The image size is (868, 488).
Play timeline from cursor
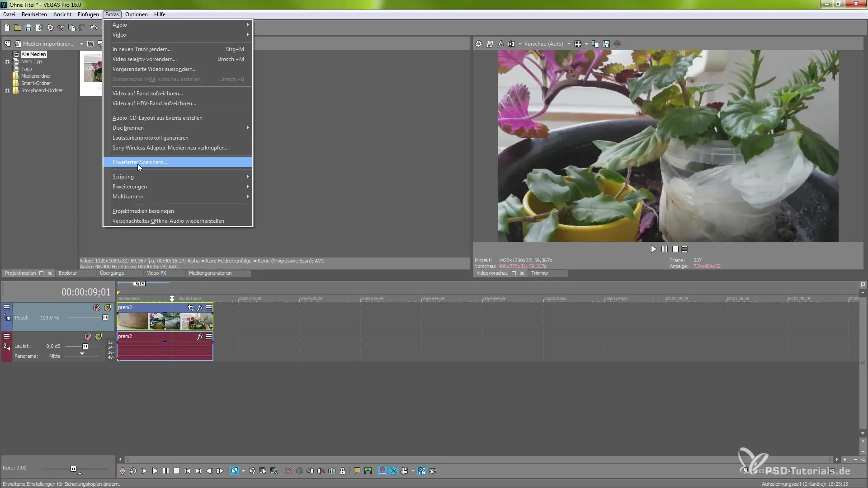(x=155, y=471)
